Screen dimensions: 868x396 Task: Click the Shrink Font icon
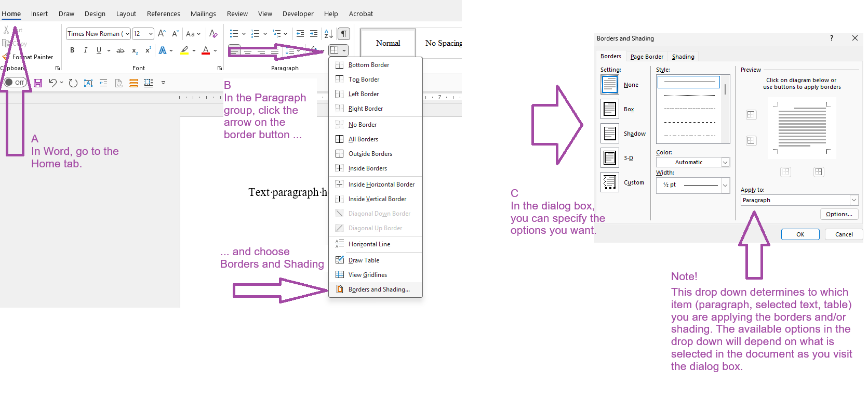click(176, 34)
